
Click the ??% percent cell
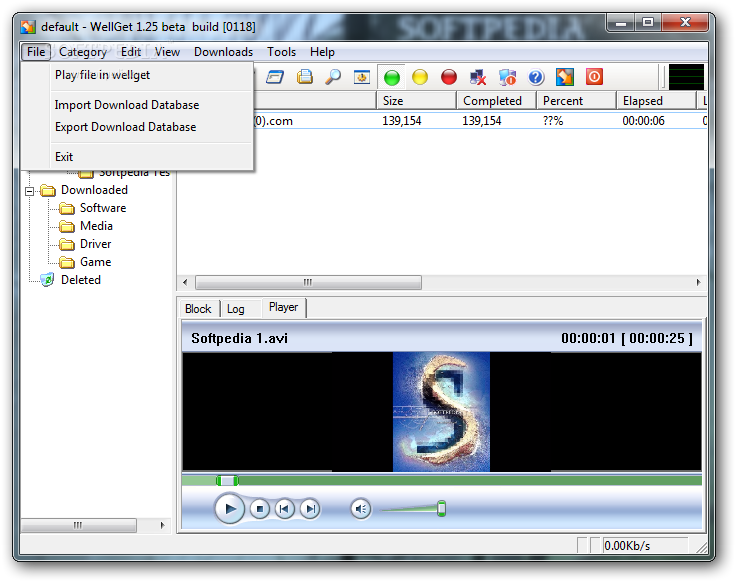pyautogui.click(x=552, y=121)
